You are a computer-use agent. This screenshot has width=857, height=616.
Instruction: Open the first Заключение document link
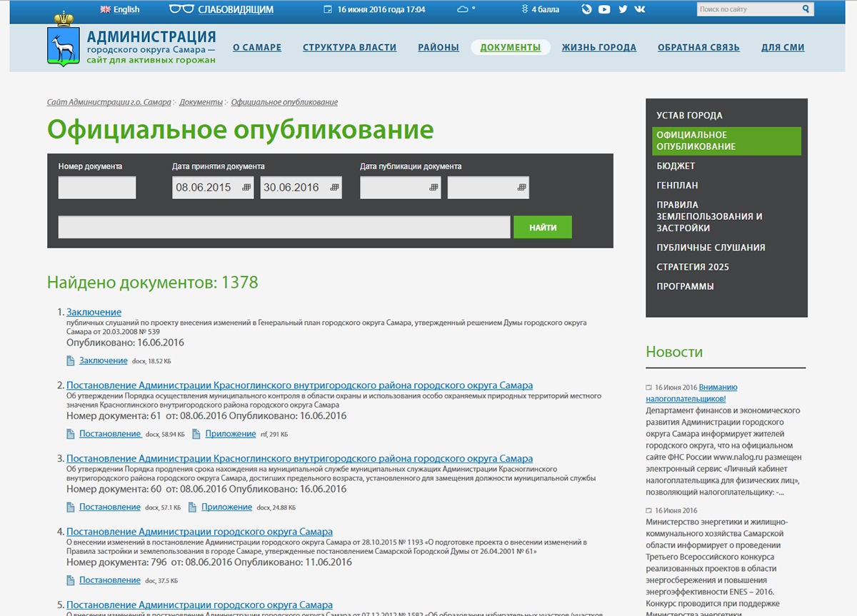94,312
